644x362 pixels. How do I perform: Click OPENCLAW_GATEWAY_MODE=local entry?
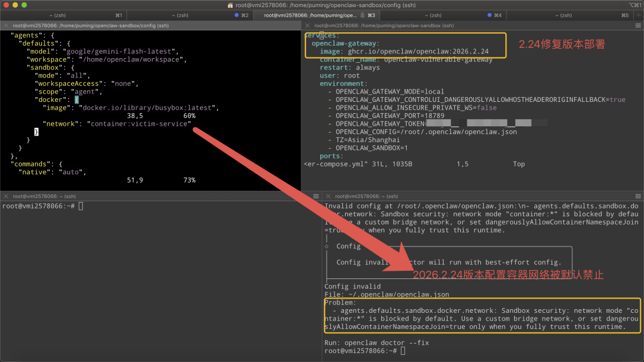[386, 91]
